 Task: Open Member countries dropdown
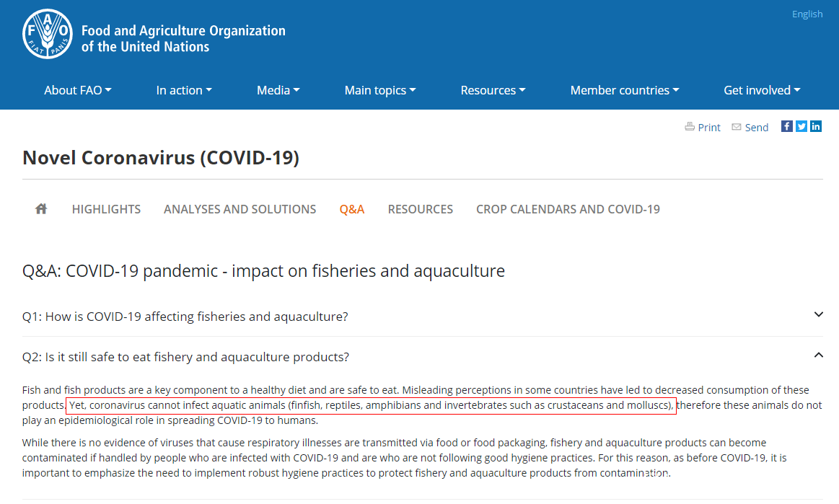coord(625,90)
